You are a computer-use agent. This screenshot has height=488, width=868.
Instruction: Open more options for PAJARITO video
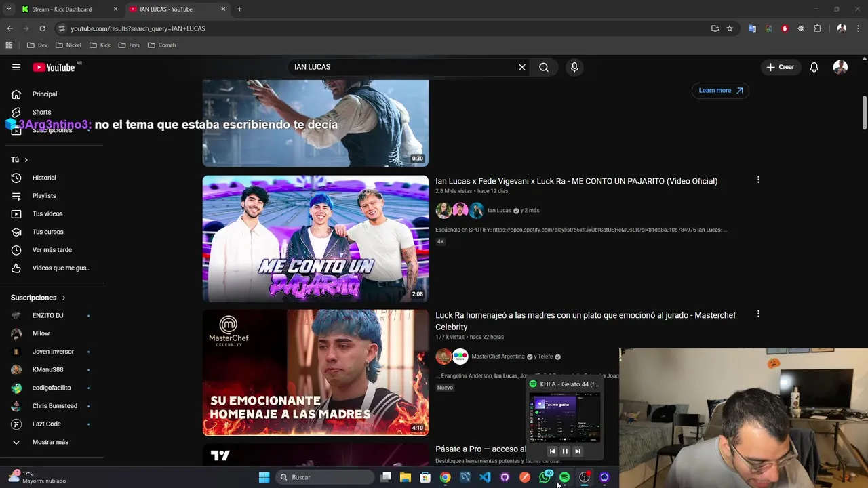tap(758, 180)
